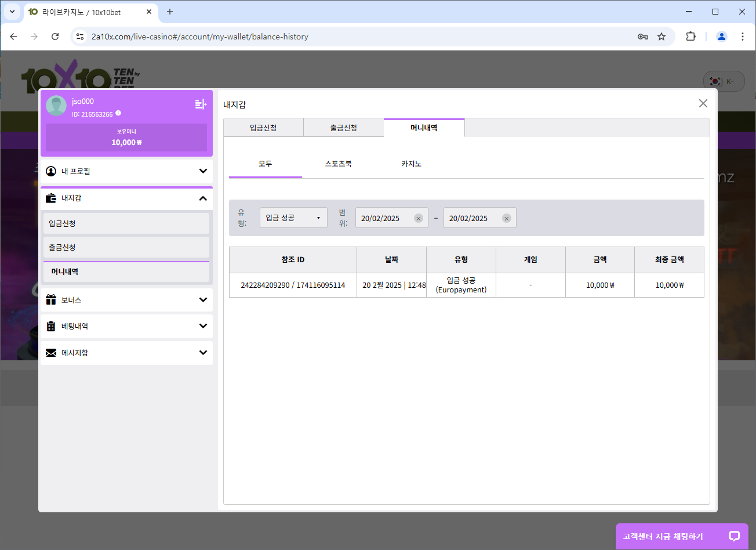Image resolution: width=756 pixels, height=550 pixels.
Task: Bookmark this page with the star icon
Action: [661, 37]
